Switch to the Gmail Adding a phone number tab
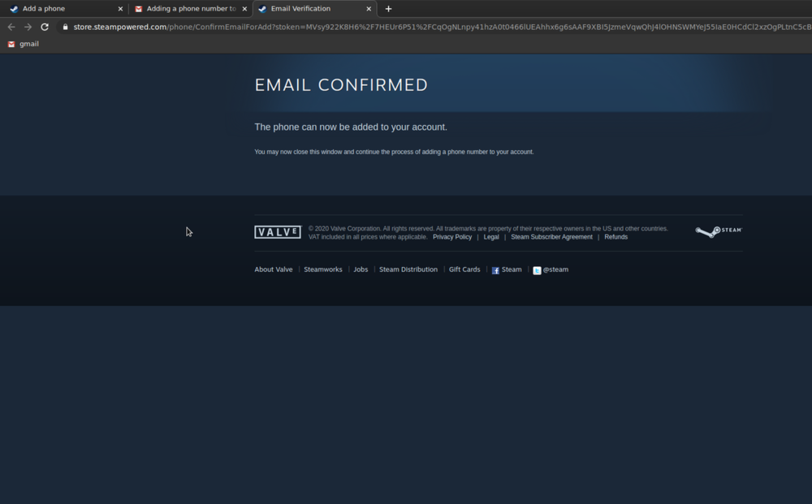This screenshot has height=504, width=812. [187, 9]
